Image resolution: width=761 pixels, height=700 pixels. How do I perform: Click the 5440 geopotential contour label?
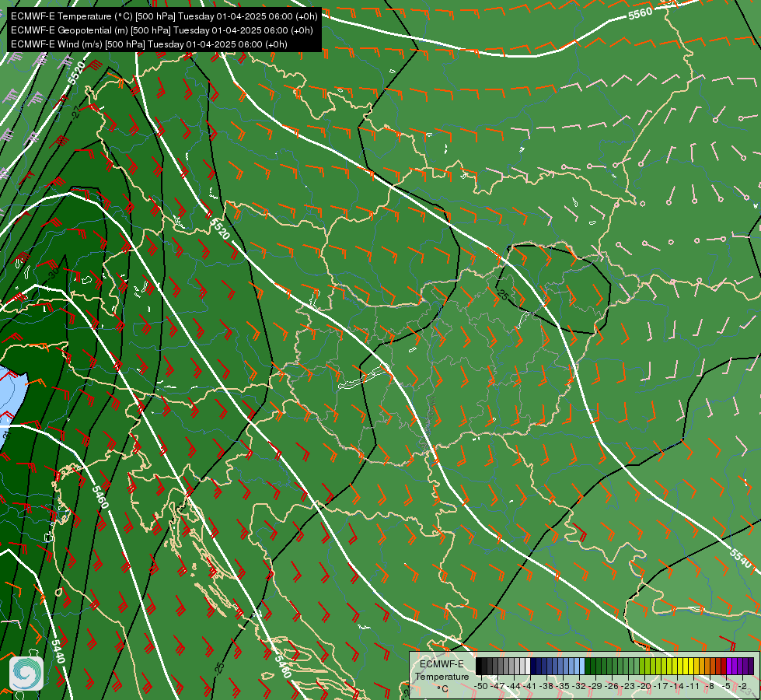point(58,652)
